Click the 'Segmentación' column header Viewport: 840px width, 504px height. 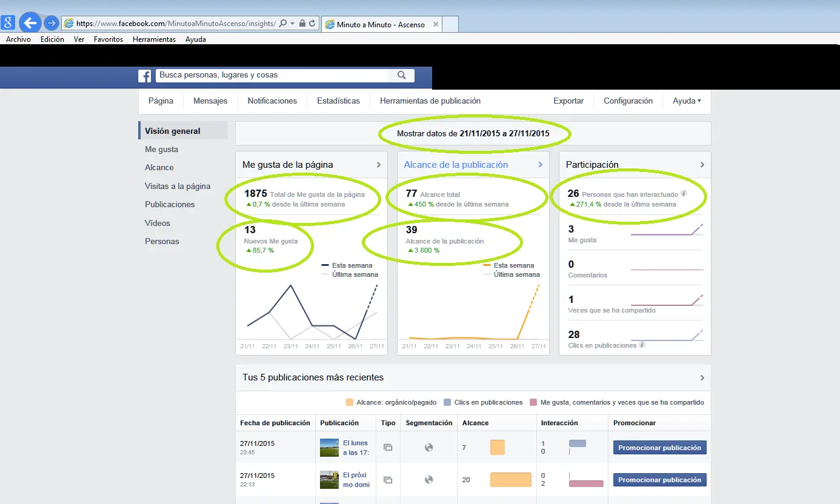429,423
